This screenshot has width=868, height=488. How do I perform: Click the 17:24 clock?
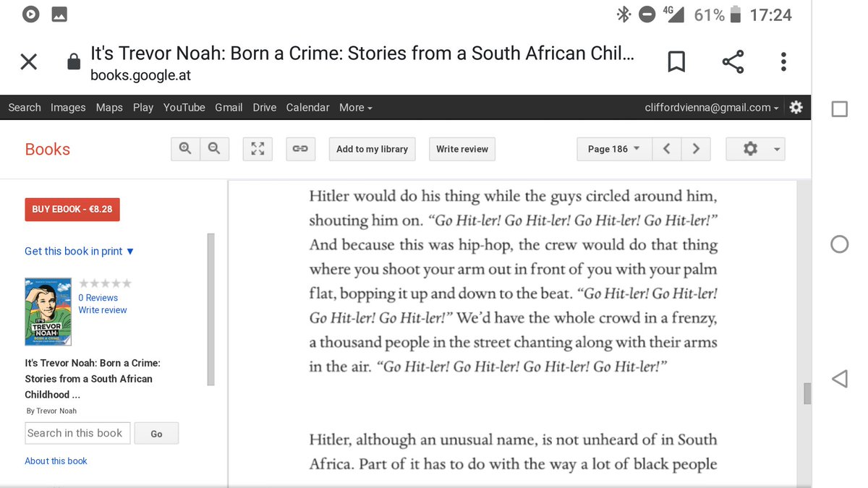[x=771, y=14]
